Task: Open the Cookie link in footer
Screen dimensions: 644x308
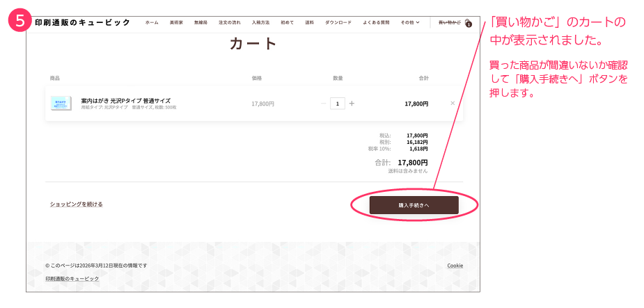Action: 455,266
